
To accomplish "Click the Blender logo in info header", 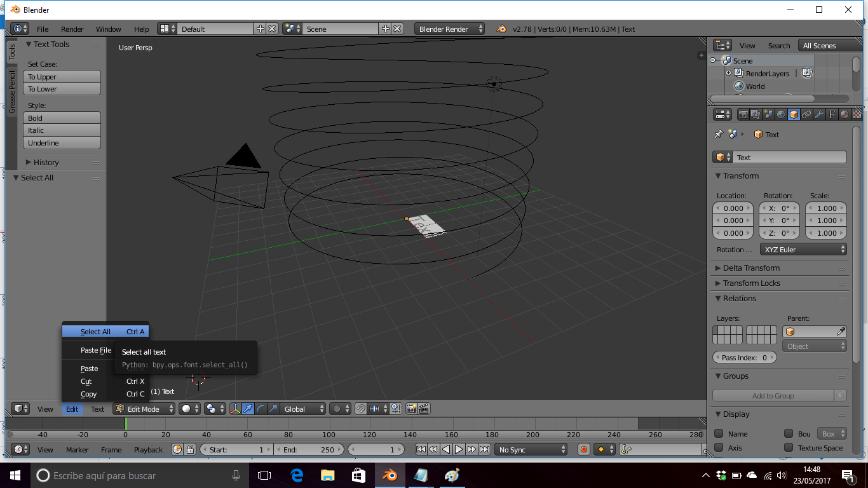I will [501, 29].
